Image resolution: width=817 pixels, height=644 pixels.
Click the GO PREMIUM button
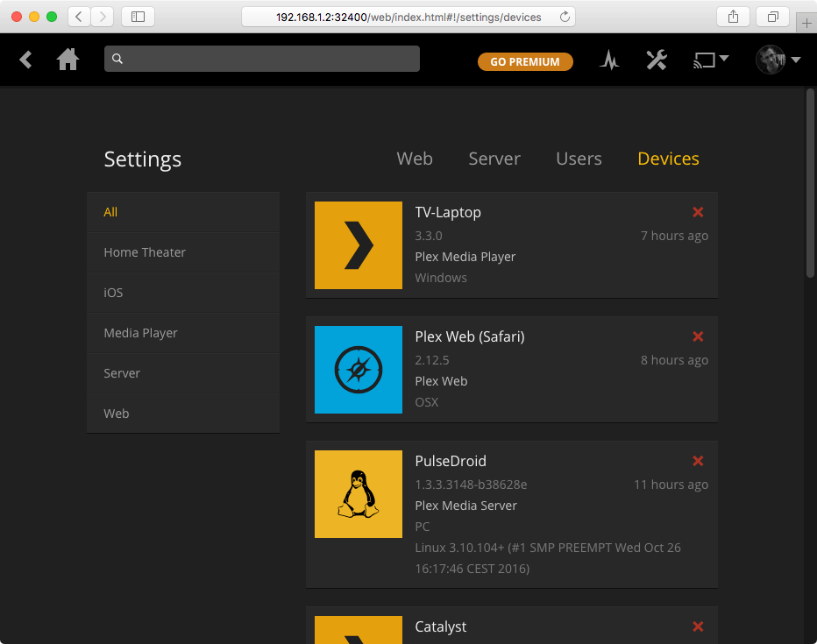coord(525,61)
